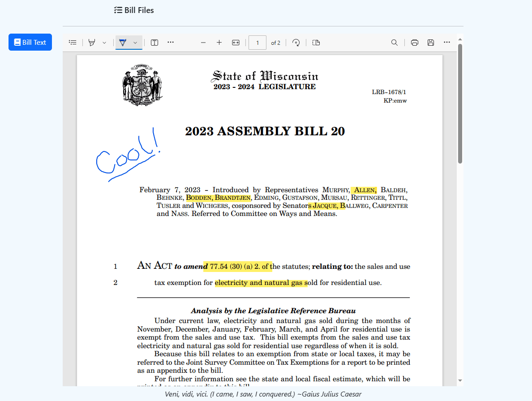The width and height of the screenshot is (532, 401).
Task: Click the Wisconsin state seal image
Action: pyautogui.click(x=142, y=85)
